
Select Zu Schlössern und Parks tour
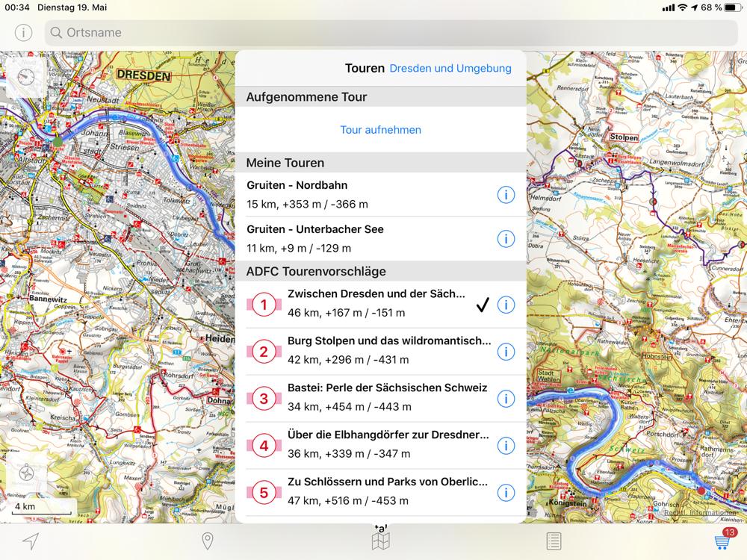click(381, 492)
